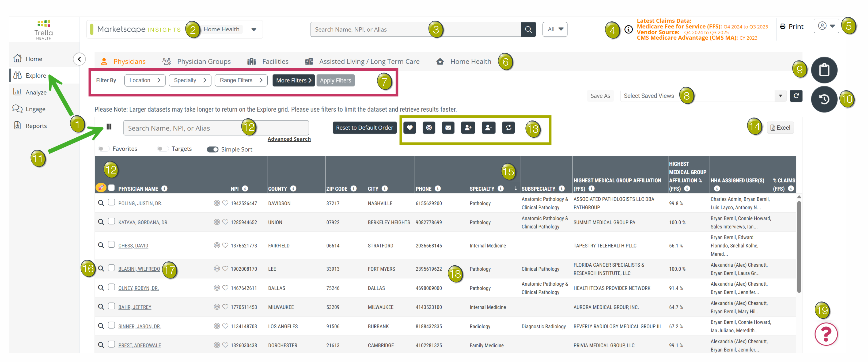Favorite KATAVA, GORDANA with heart icon
This screenshot has height=362, width=868.
225,222
